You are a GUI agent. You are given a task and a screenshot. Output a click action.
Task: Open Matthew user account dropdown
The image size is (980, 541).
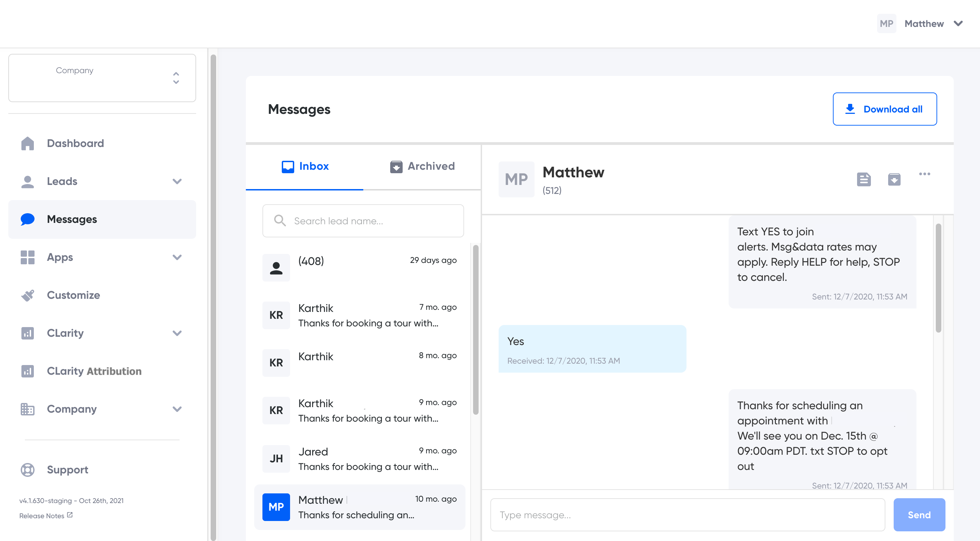[x=958, y=23]
